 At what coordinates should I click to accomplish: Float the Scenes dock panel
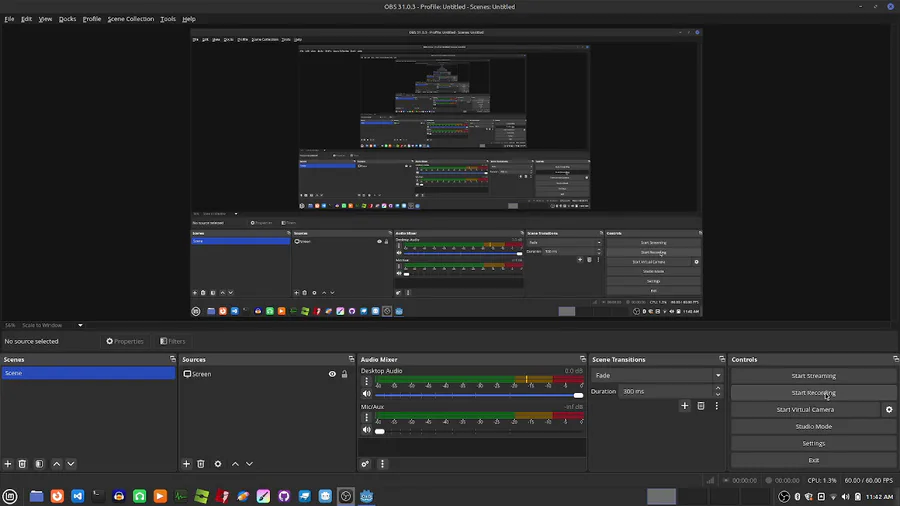(x=173, y=359)
